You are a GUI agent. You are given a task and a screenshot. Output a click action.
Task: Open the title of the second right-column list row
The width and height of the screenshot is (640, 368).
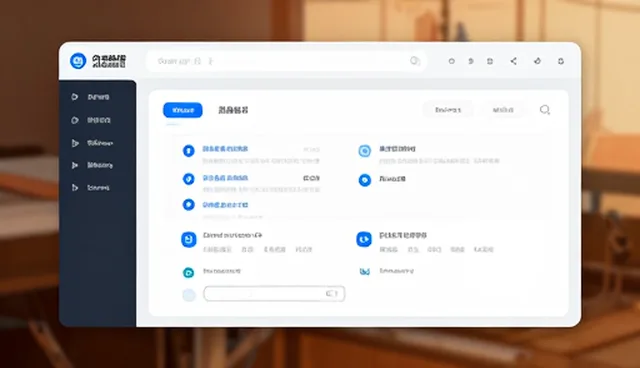(x=392, y=179)
